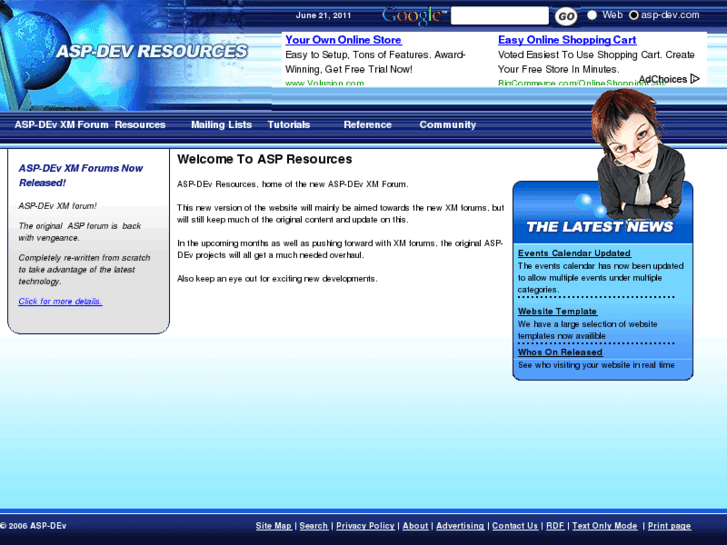Open ASP-DEv XM Forum menu item

tap(61, 125)
